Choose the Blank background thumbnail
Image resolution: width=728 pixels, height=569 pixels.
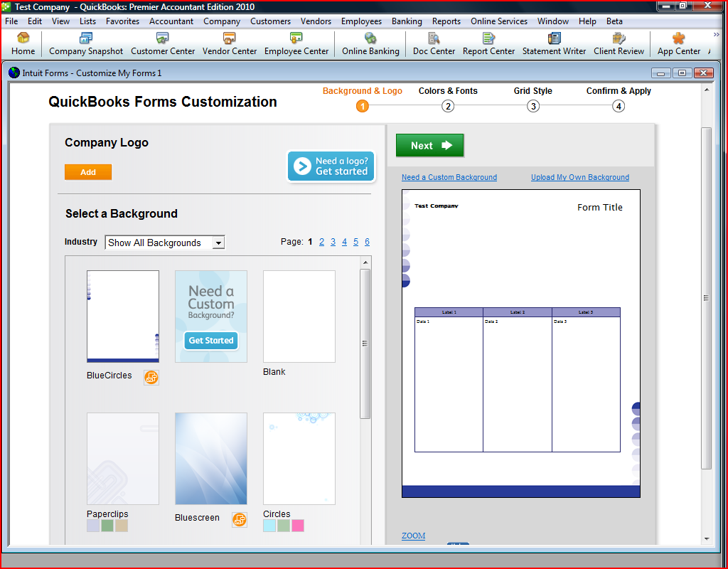[299, 317]
